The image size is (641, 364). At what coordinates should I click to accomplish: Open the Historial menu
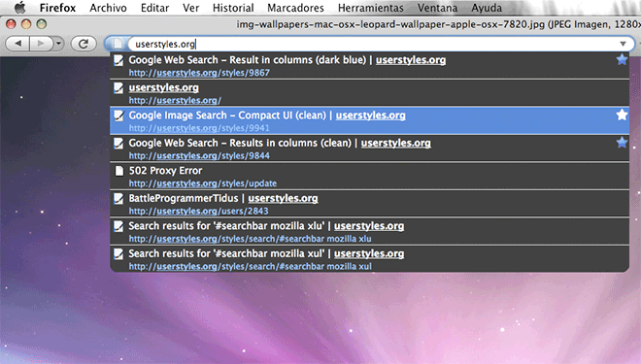coord(233,8)
